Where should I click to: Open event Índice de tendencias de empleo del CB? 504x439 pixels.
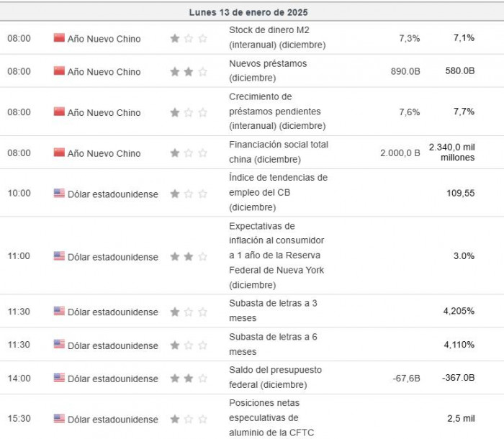(x=278, y=192)
